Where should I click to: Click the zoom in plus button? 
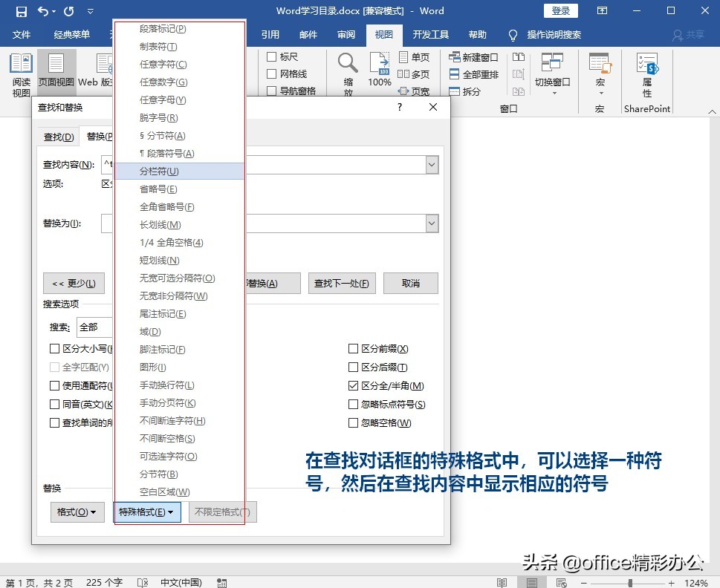pyautogui.click(x=671, y=583)
